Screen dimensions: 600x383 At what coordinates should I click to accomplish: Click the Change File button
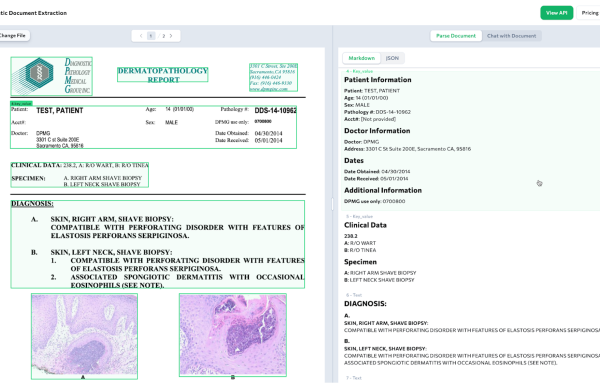tap(13, 36)
